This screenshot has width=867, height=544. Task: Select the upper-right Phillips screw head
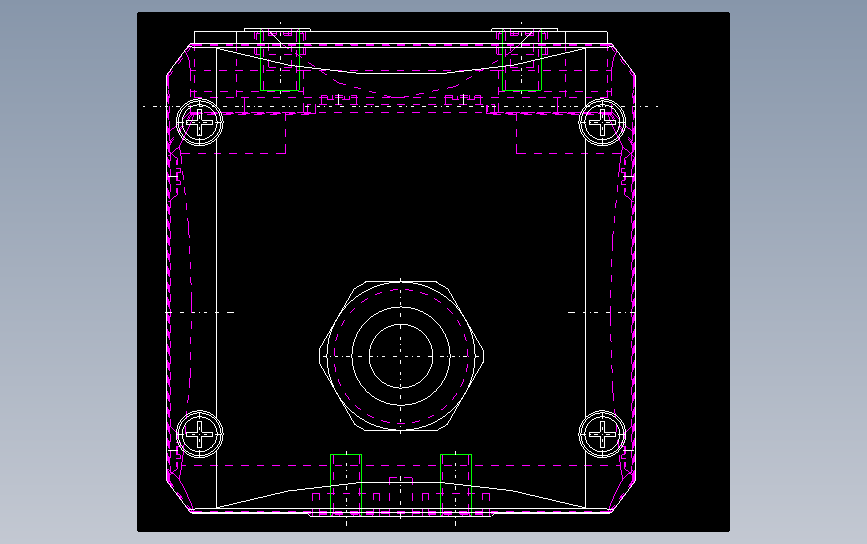(x=602, y=122)
